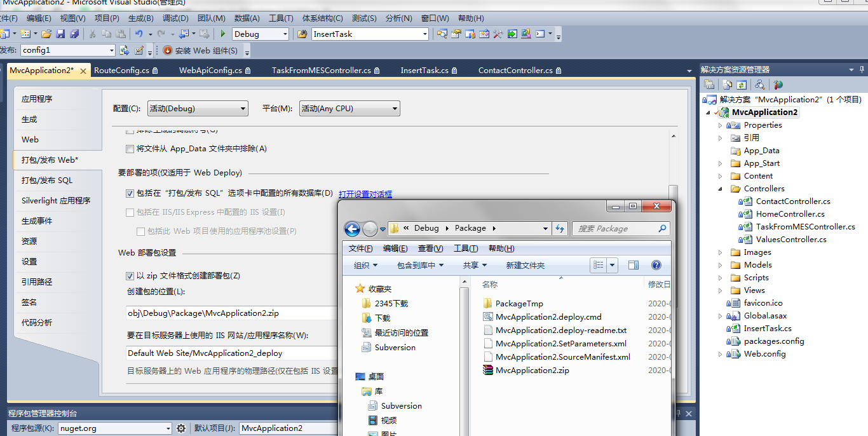This screenshot has height=436, width=868.
Task: Click the Open File folder icon in toolbar
Action: point(46,34)
